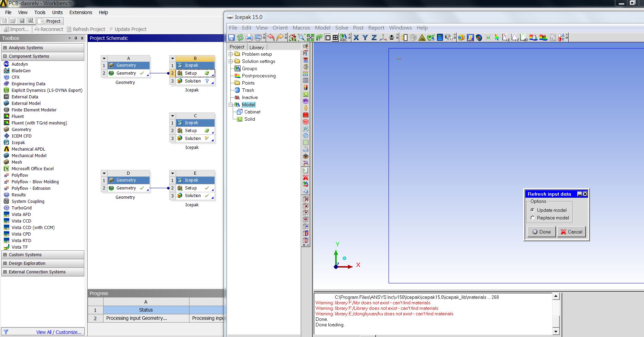The width and height of the screenshot is (644, 337).
Task: Select Fluent (with TGrid meshing) in Toolbox
Action: click(x=39, y=123)
